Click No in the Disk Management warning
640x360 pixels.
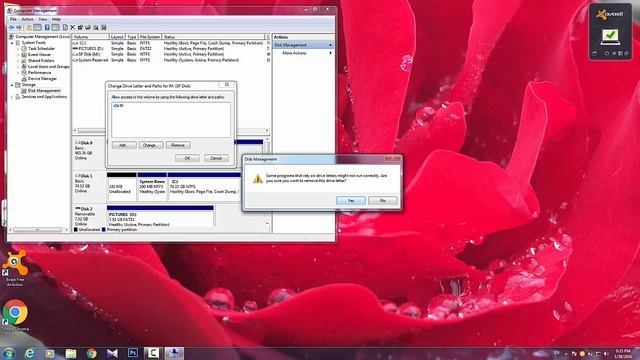(382, 200)
